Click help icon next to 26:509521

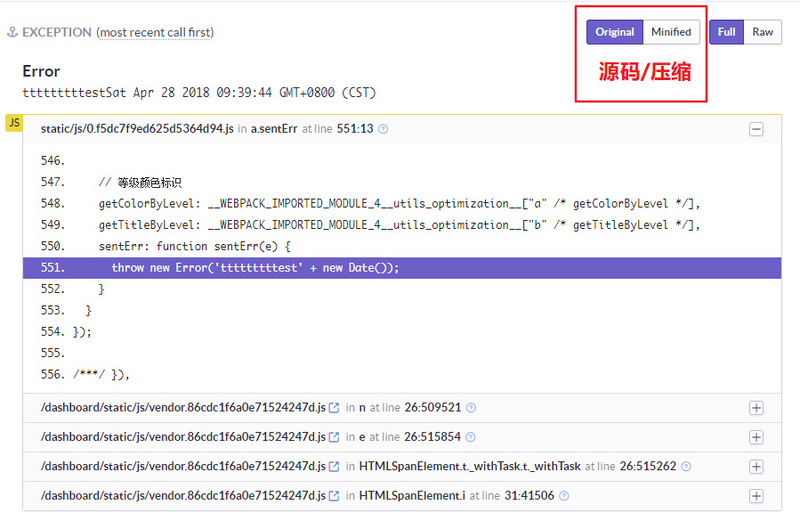pos(471,408)
